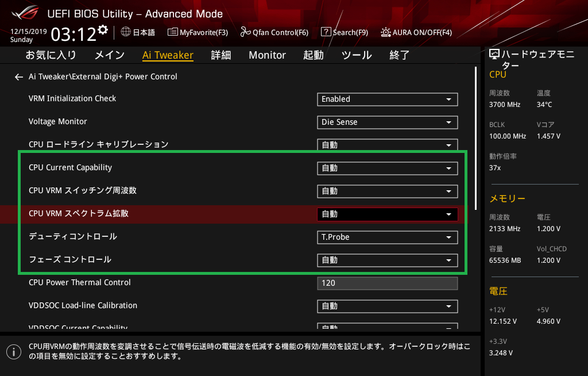Viewport: 588px width, 376px height.
Task: Click the vertical scrollbar of settings list
Action: [475, 138]
